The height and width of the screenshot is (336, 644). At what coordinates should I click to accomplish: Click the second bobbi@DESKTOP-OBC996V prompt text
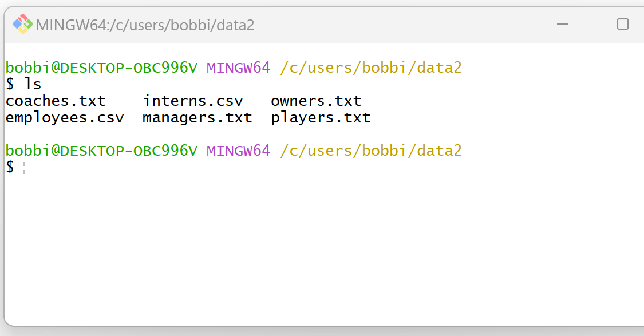[x=101, y=151]
